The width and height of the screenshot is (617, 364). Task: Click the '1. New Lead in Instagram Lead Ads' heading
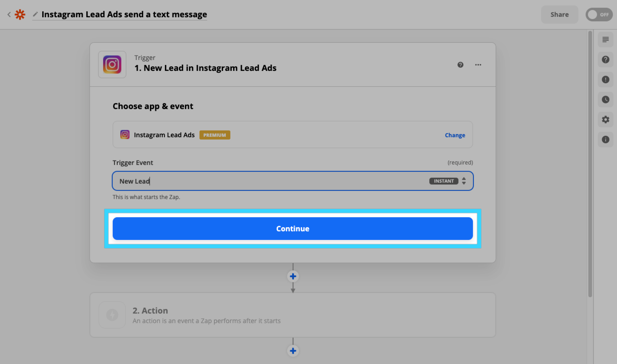coord(205,68)
